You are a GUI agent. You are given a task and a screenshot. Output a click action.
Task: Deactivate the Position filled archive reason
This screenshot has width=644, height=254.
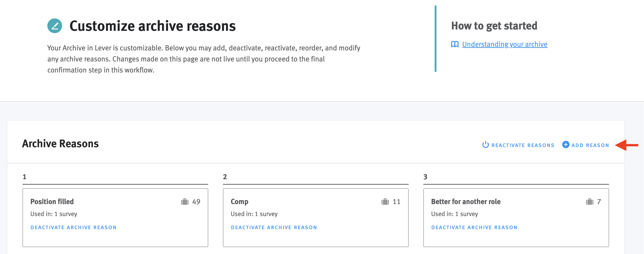point(73,227)
